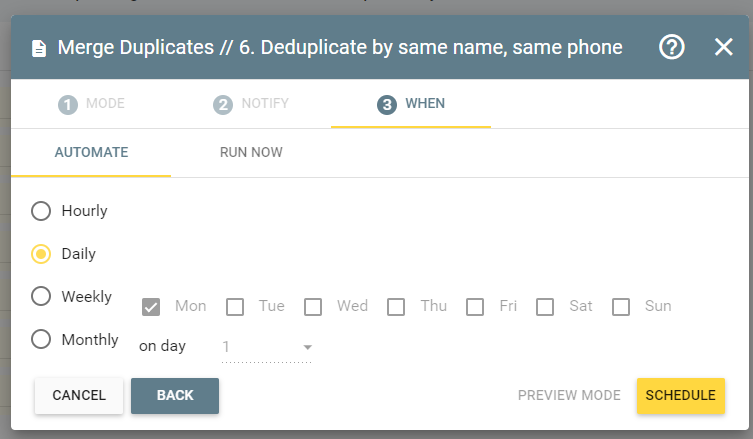Screen dimensions: 753x439
Task: Go to step 1 Mode circle icon
Action: tap(68, 105)
